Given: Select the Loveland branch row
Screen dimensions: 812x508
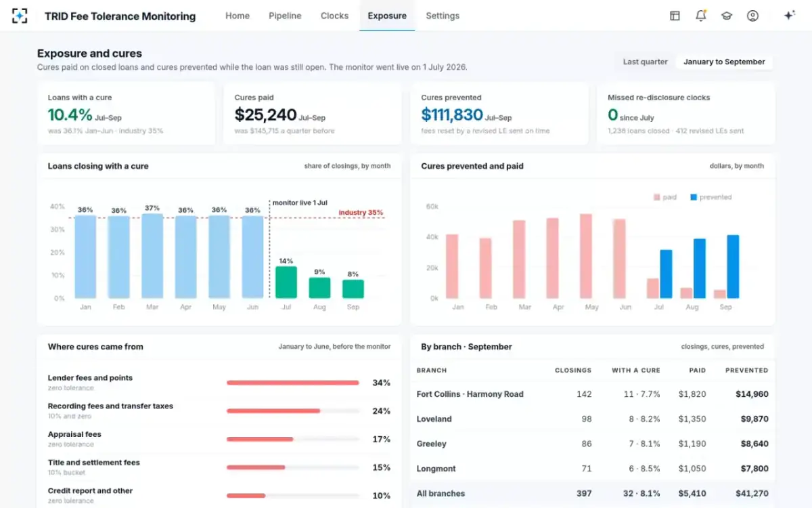Looking at the screenshot, I should point(592,419).
